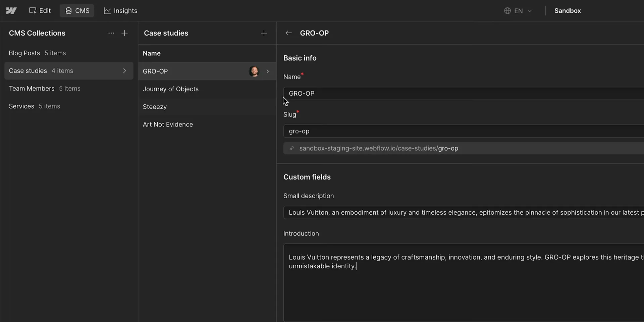This screenshot has width=644, height=322.
Task: Click the link icon beside URL
Action: point(292,148)
